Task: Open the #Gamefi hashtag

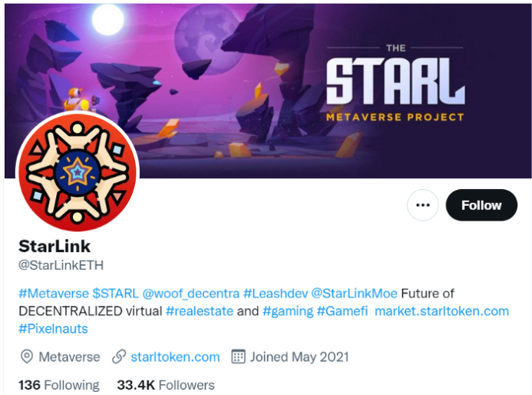Action: 342,311
